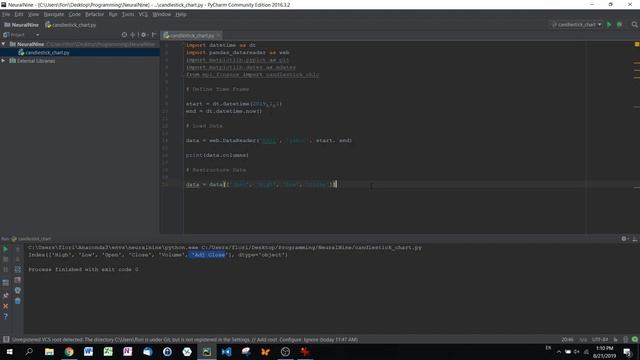Open the View menu
Screen dimensions: 640x360
pos(33,14)
